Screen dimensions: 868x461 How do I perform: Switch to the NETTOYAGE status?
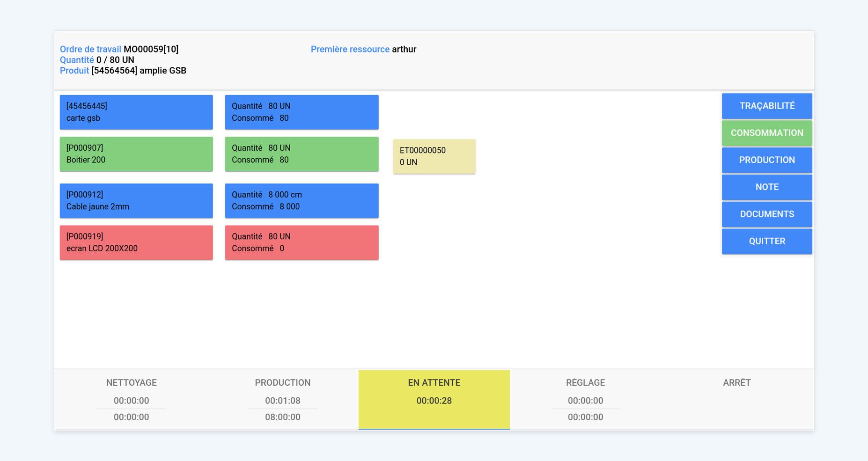click(x=131, y=399)
